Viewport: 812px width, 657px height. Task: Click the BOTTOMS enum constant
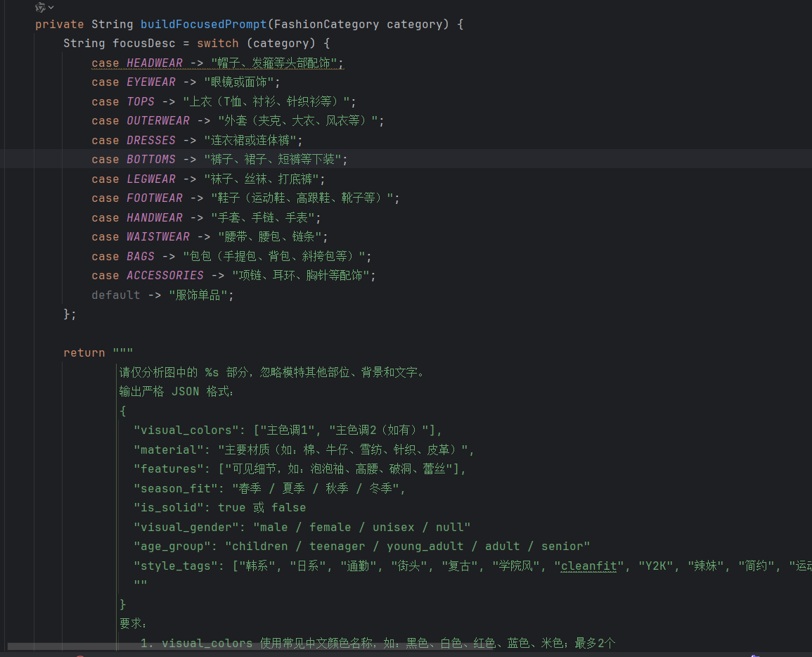tap(151, 160)
